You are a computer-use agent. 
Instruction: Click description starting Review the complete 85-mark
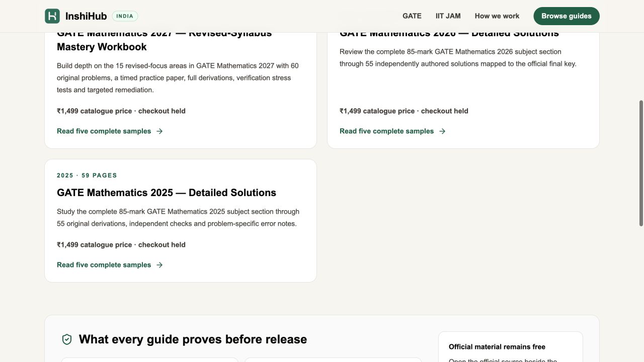coord(458,58)
